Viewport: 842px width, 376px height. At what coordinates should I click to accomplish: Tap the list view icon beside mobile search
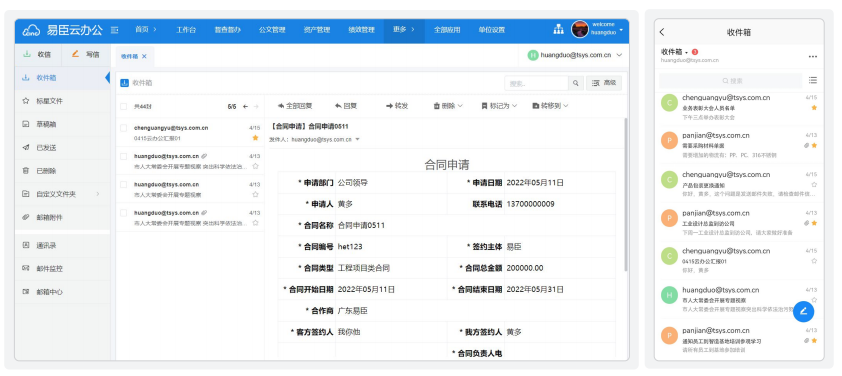(812, 80)
